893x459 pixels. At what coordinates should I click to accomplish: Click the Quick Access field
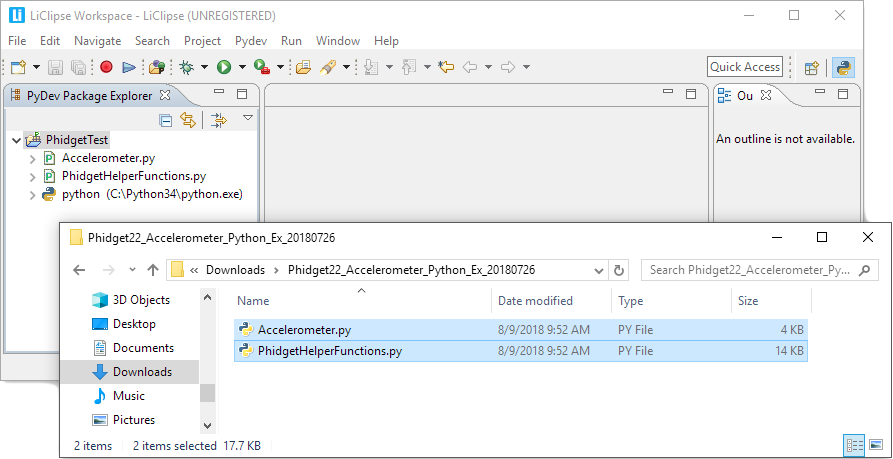(744, 67)
